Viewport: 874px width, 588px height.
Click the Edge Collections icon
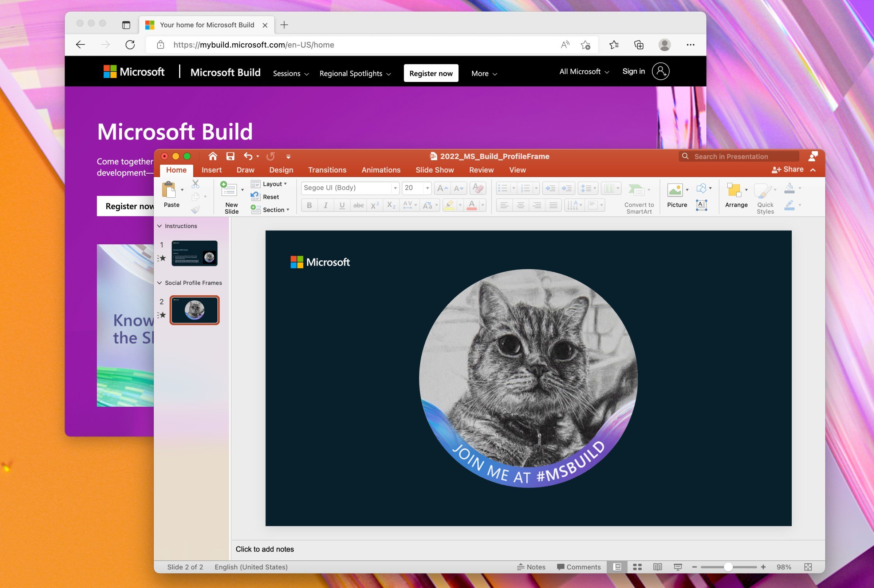(639, 45)
